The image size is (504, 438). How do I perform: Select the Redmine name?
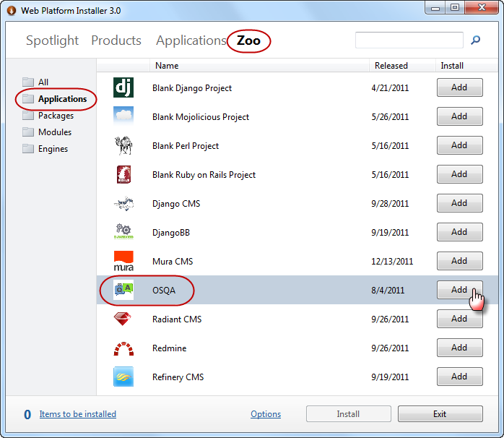coord(170,348)
